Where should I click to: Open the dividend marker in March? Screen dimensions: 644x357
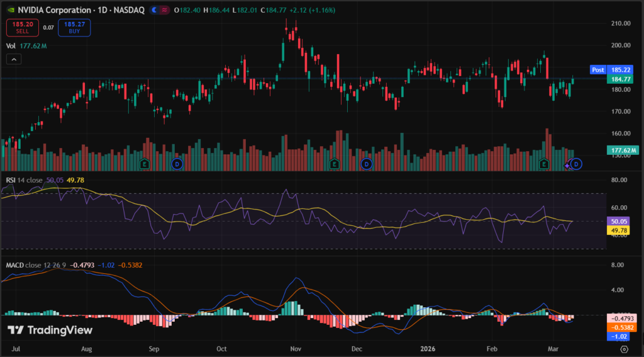coord(575,164)
